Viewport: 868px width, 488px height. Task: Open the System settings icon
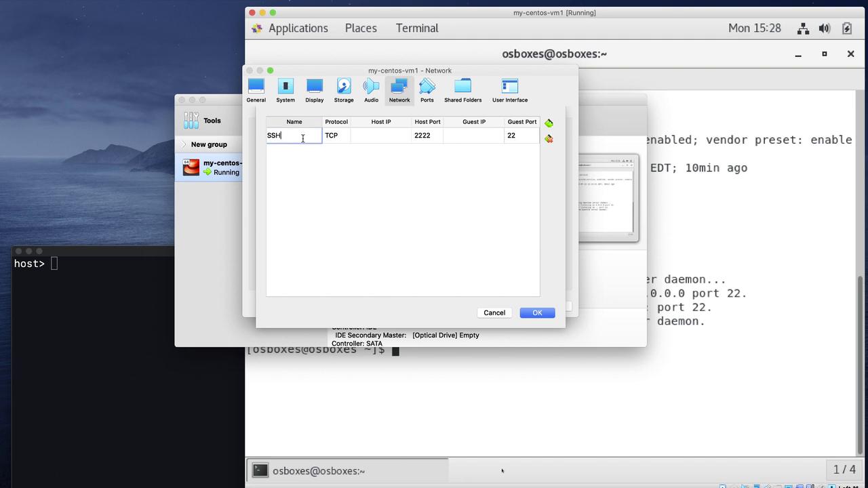tap(285, 90)
